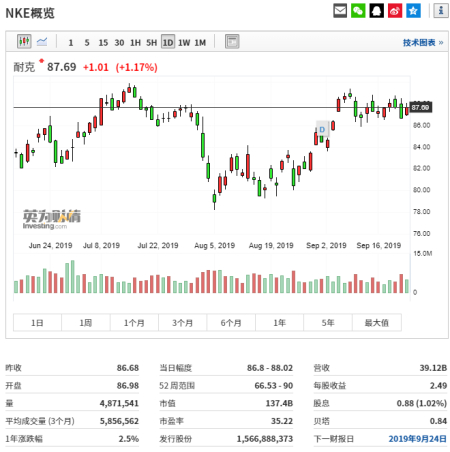The image size is (450, 452).
Task: Show the 最大值 time range
Action: click(x=377, y=322)
